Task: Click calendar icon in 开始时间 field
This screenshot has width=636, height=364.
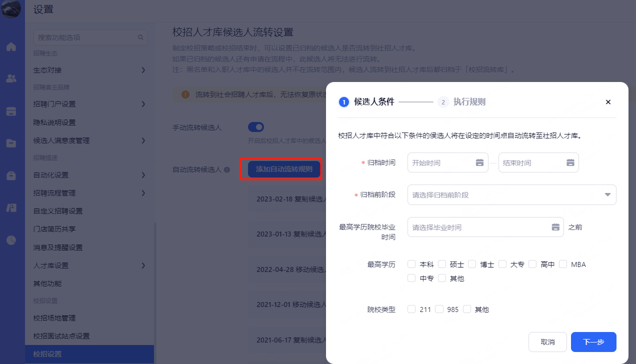Action: (x=479, y=162)
